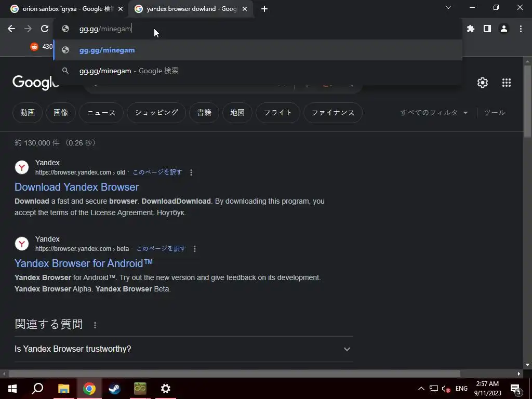This screenshot has width=532, height=399.
Task: Open the Chrome profile avatar
Action: coord(504,29)
